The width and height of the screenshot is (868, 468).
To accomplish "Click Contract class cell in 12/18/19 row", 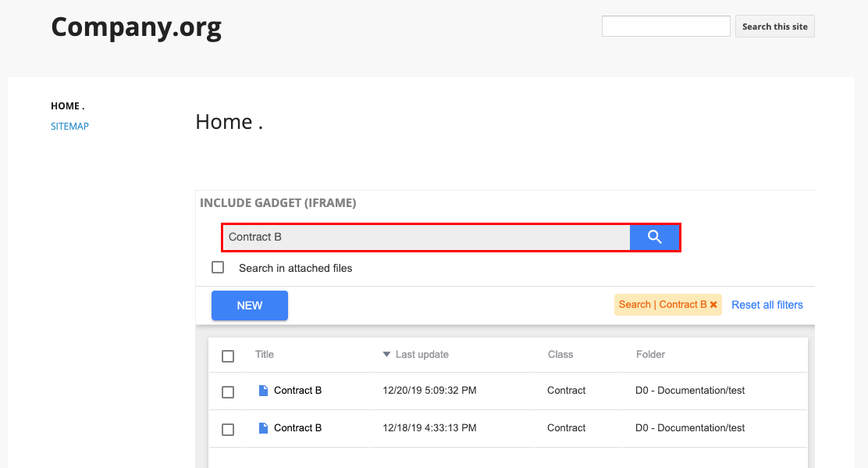I will 566,428.
